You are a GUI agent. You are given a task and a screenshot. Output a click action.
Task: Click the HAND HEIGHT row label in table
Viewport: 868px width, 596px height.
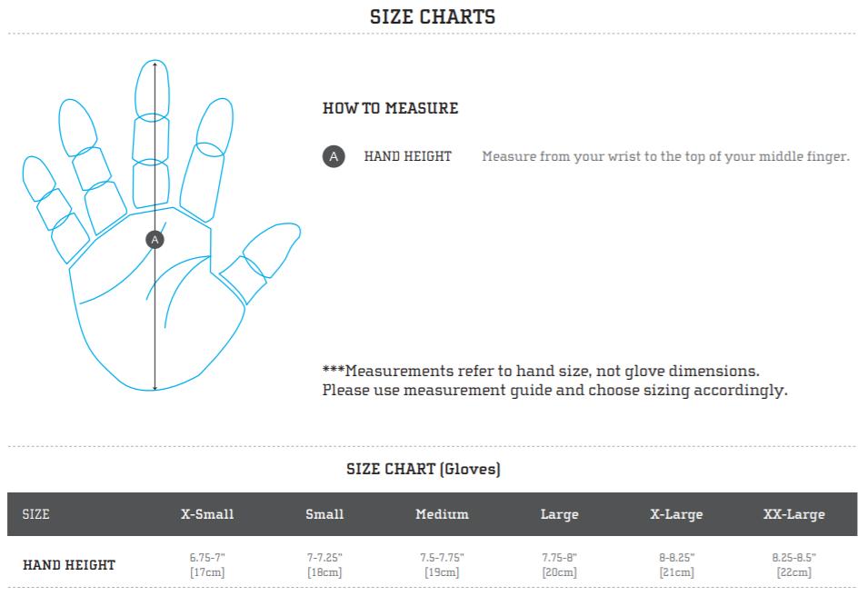click(x=69, y=565)
